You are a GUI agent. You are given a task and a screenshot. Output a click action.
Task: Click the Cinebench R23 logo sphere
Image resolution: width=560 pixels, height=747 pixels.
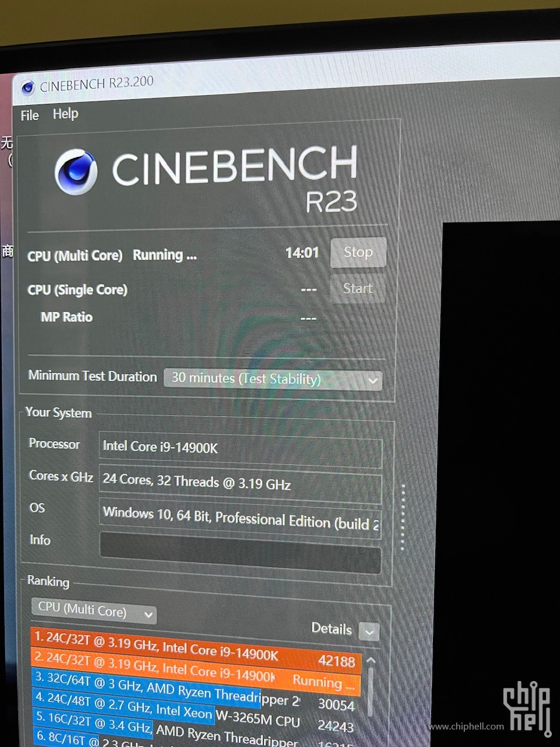point(76,172)
